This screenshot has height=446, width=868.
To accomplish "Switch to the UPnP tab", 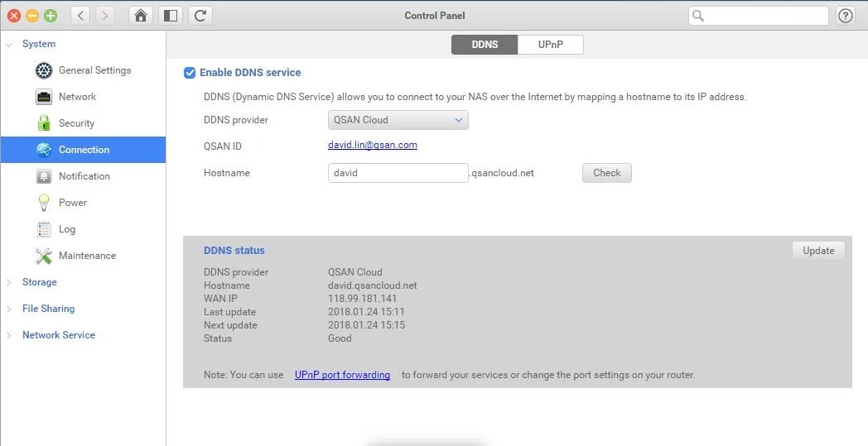I will point(550,45).
